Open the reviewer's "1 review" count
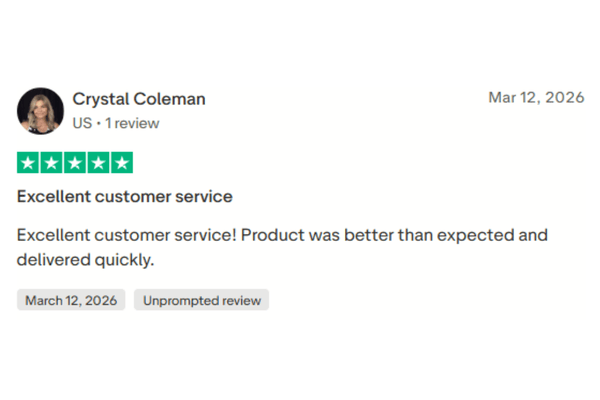Screen dimensions: 600x400 (131, 124)
